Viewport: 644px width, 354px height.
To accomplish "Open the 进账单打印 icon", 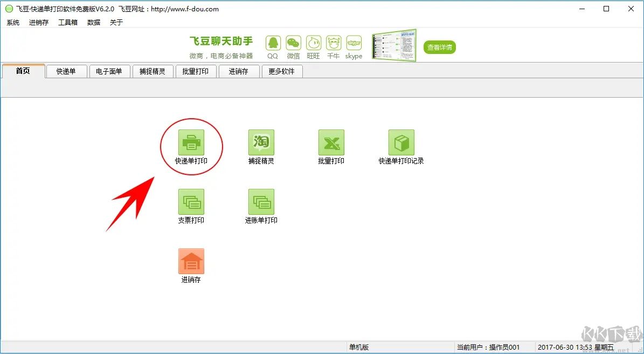I will click(x=261, y=202).
